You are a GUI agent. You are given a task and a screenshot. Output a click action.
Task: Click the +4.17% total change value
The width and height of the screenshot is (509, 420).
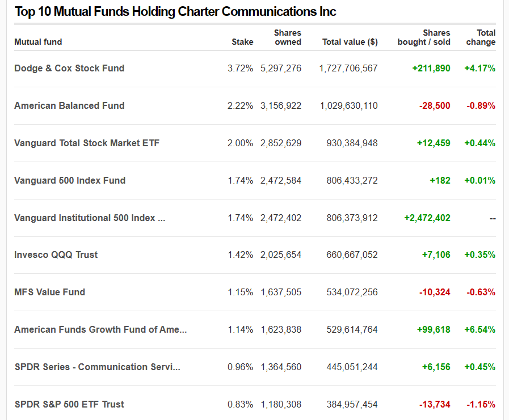[480, 69]
